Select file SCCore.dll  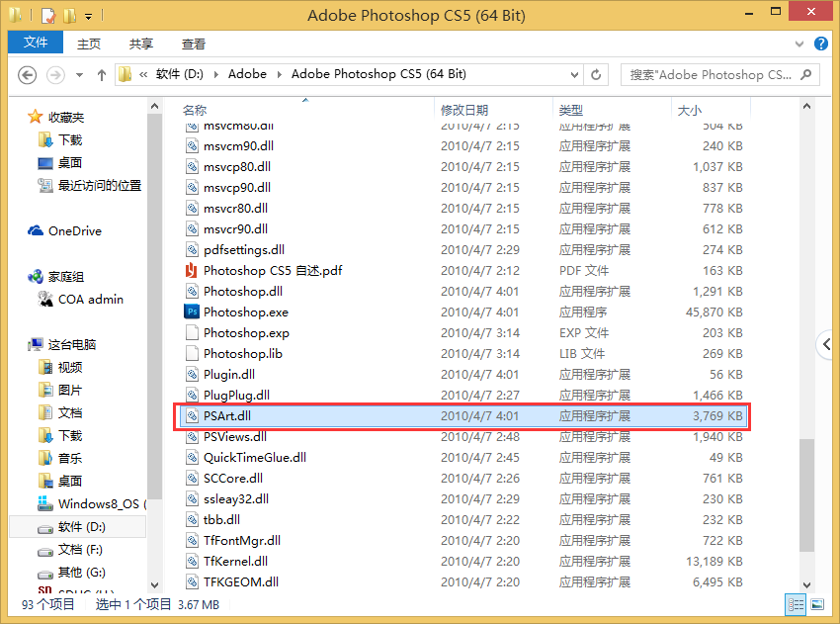point(233,479)
